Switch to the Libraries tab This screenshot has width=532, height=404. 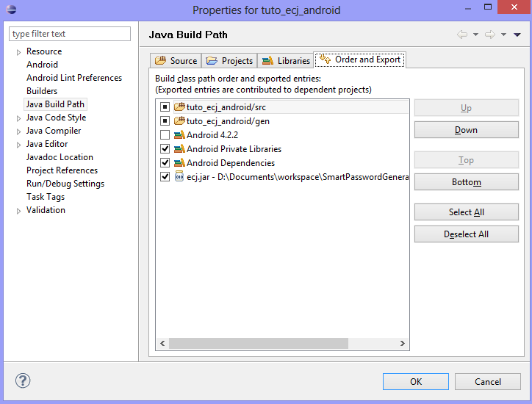[x=286, y=61]
